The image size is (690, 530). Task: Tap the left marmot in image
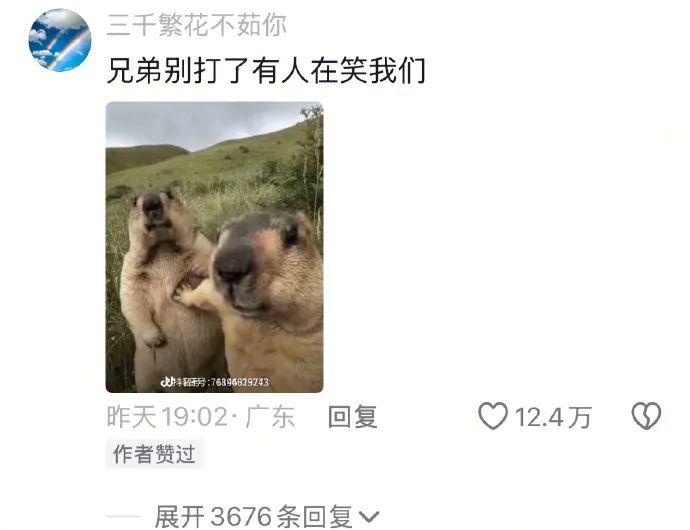click(165, 286)
